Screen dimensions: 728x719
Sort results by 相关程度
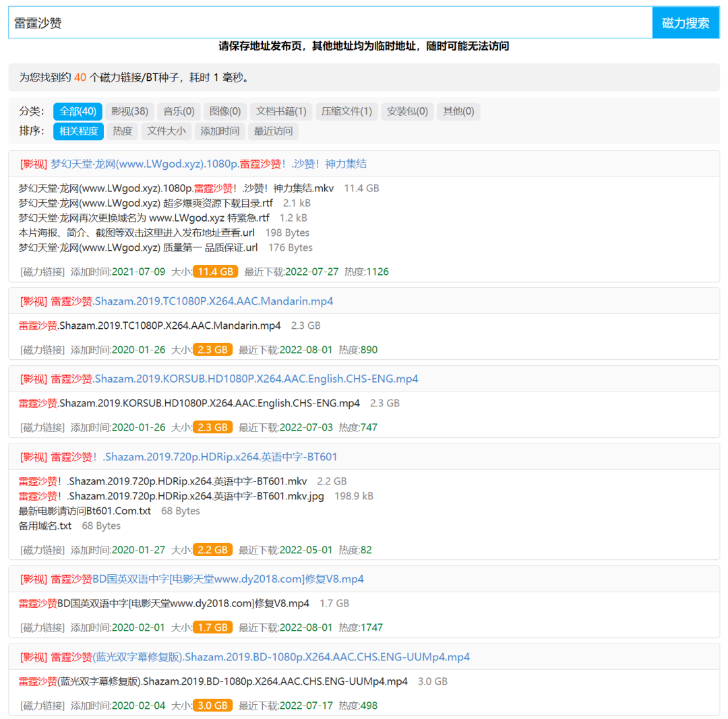point(78,131)
